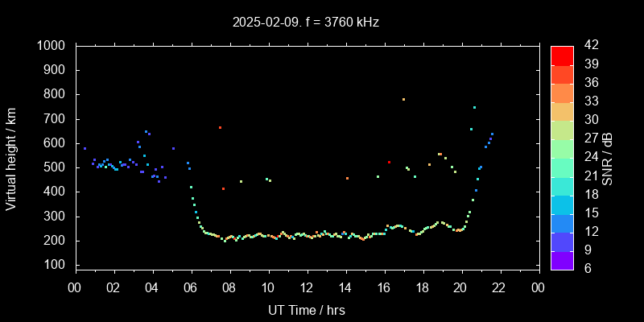Click the plot title showing 3760 kHz
The width and height of the screenshot is (644, 322).
tap(306, 22)
